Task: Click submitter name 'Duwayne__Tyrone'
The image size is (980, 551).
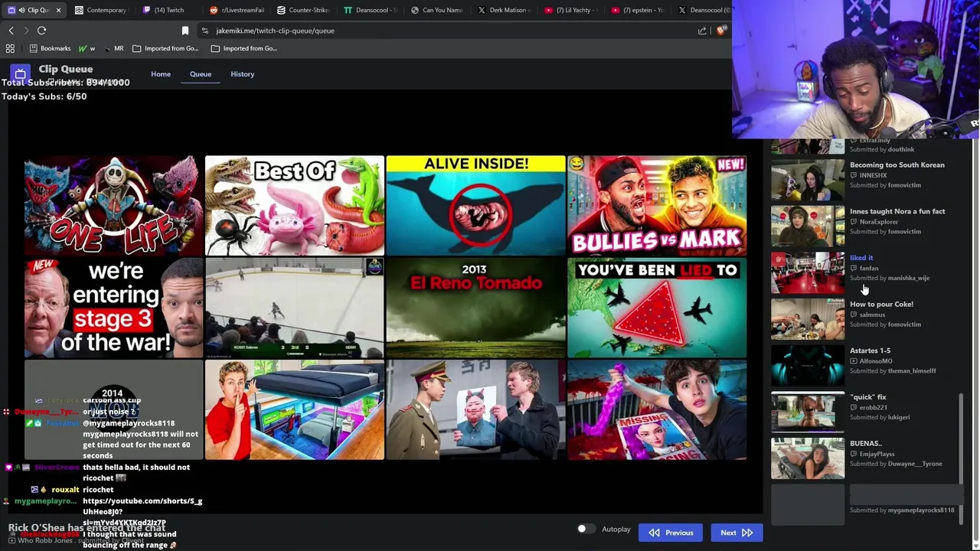Action: [915, 464]
